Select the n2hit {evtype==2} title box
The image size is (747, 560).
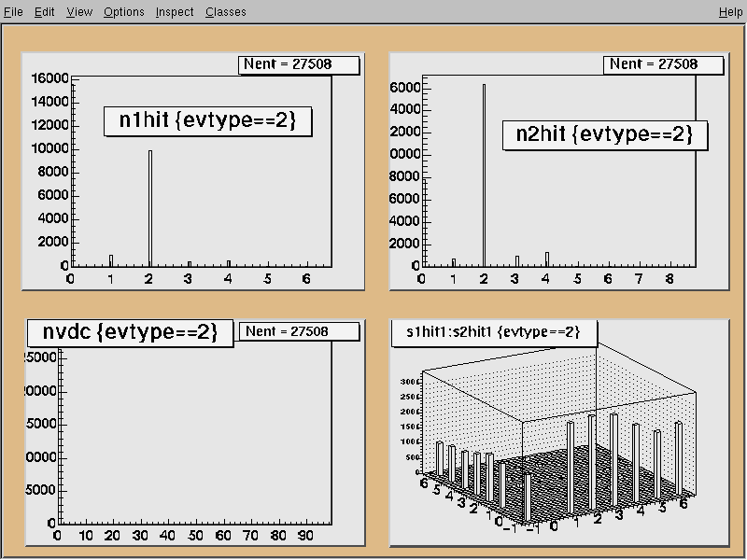click(x=605, y=134)
